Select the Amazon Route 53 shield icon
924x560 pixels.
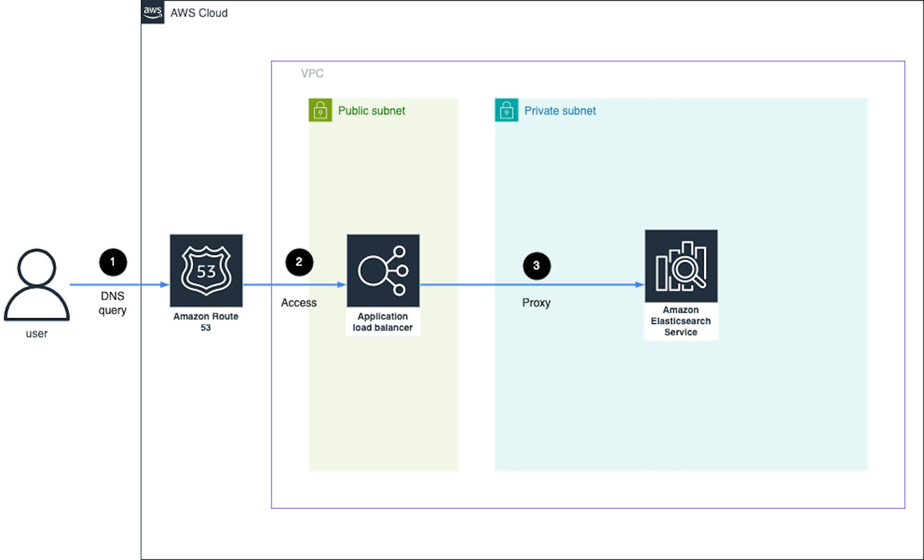pyautogui.click(x=206, y=270)
